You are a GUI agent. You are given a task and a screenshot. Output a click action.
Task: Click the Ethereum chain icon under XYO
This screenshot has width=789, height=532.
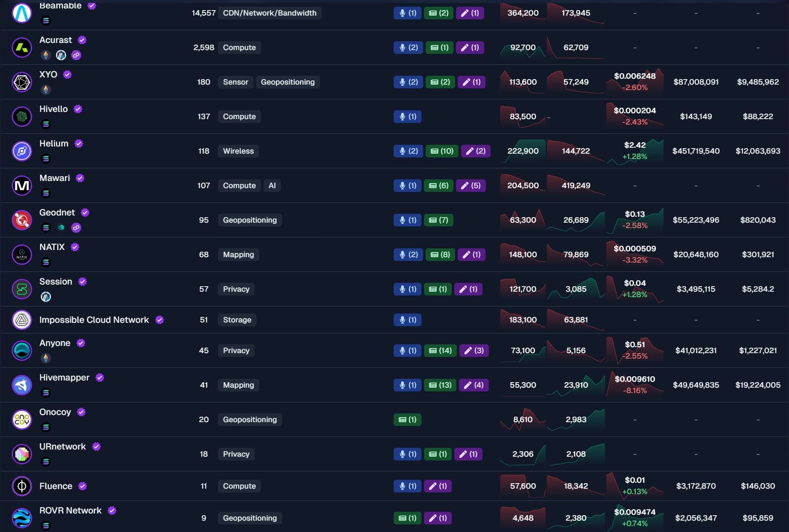pos(46,90)
